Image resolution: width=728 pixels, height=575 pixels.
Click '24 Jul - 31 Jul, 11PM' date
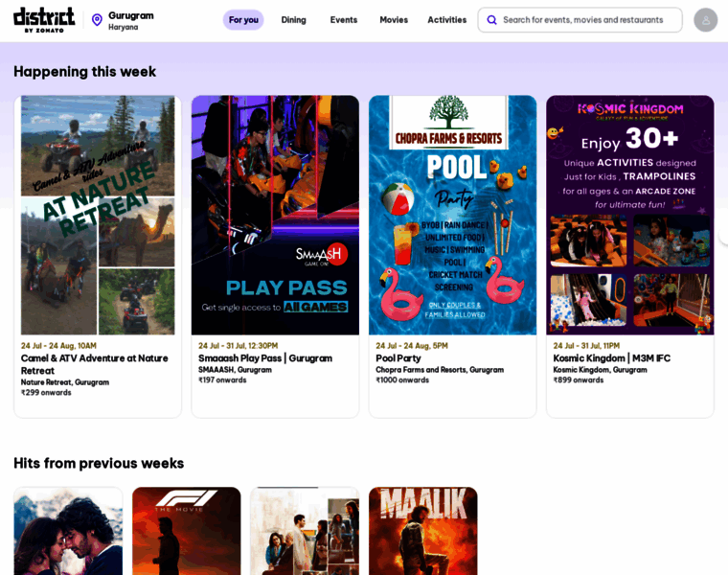(586, 346)
